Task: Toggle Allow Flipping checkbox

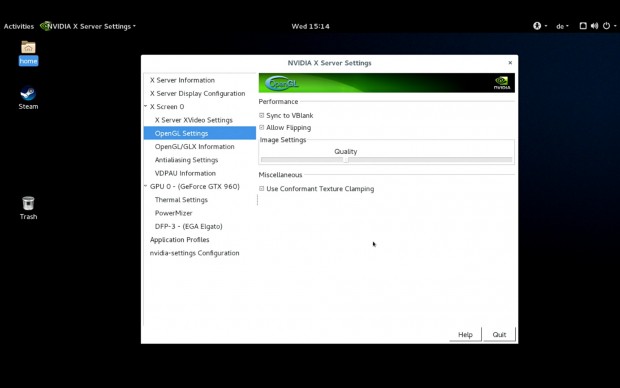Action: point(261,127)
